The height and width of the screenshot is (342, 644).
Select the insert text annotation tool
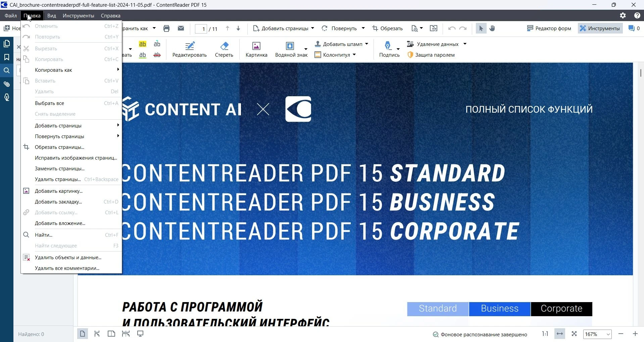(157, 44)
